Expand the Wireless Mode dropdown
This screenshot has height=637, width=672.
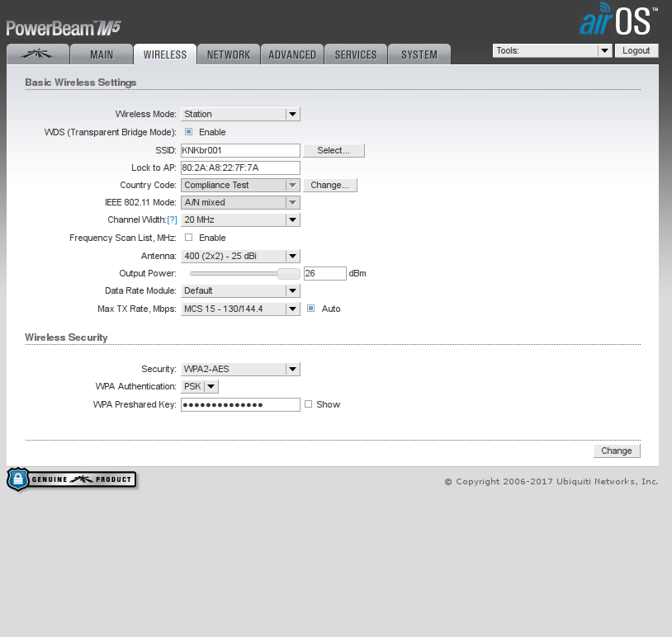pos(240,114)
